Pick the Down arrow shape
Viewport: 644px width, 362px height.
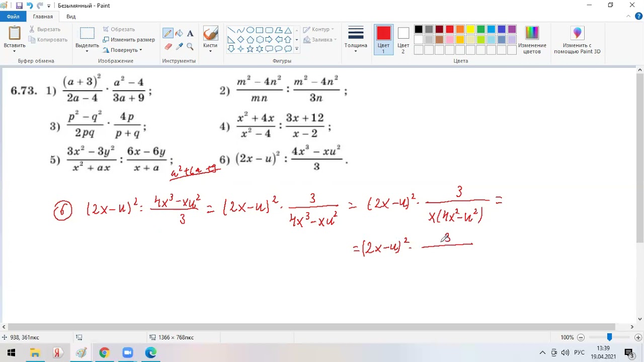click(x=231, y=49)
